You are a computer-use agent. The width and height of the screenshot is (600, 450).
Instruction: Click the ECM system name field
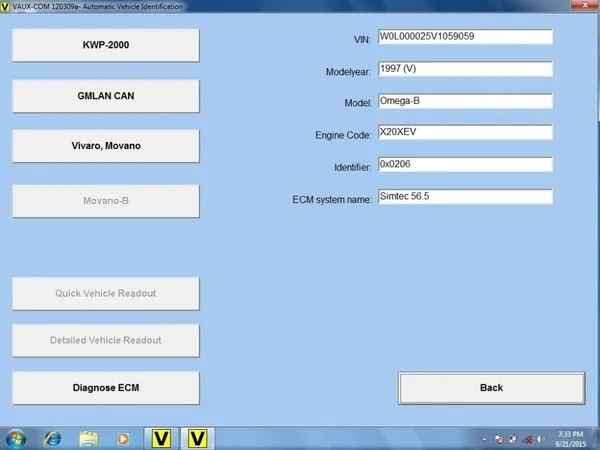tap(464, 197)
